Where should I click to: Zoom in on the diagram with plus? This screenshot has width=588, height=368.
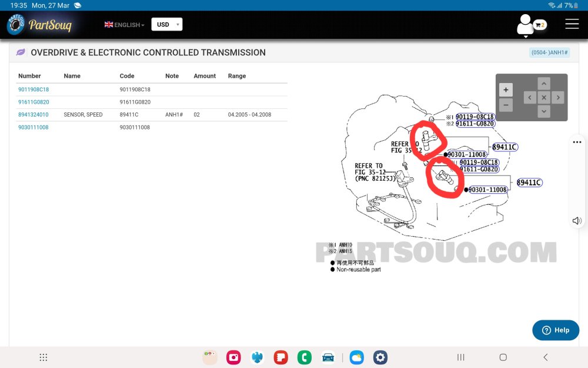[x=506, y=89]
